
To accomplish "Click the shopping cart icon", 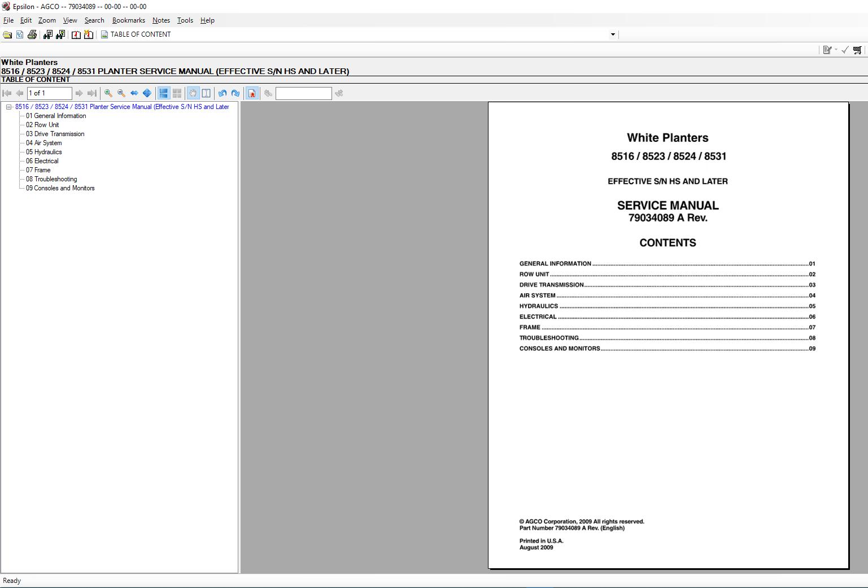I will tap(857, 50).
